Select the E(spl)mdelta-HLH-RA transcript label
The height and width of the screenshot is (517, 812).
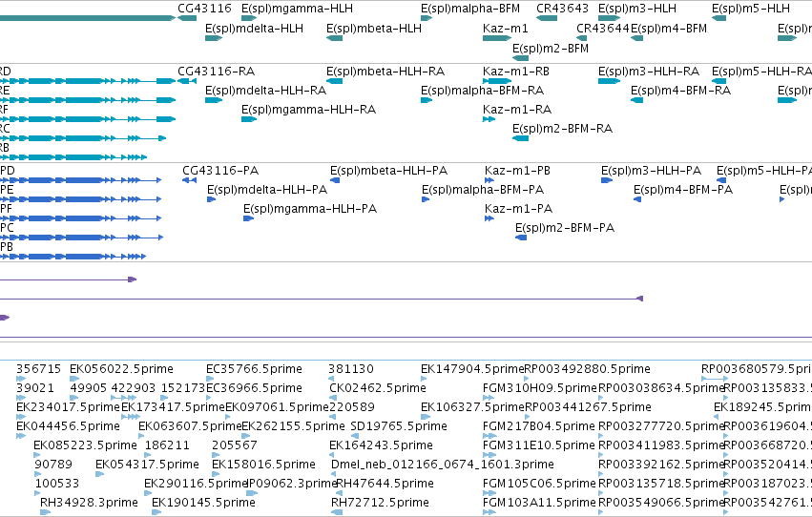click(265, 91)
